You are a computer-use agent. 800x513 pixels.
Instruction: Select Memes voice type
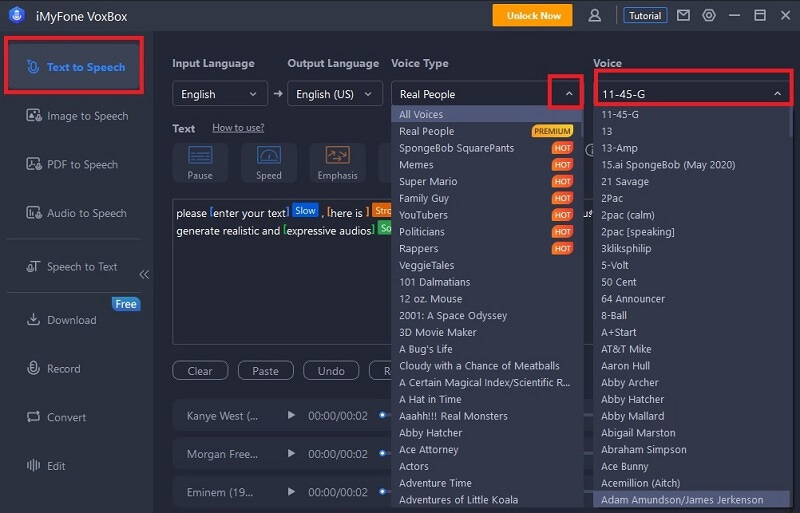[x=486, y=164]
